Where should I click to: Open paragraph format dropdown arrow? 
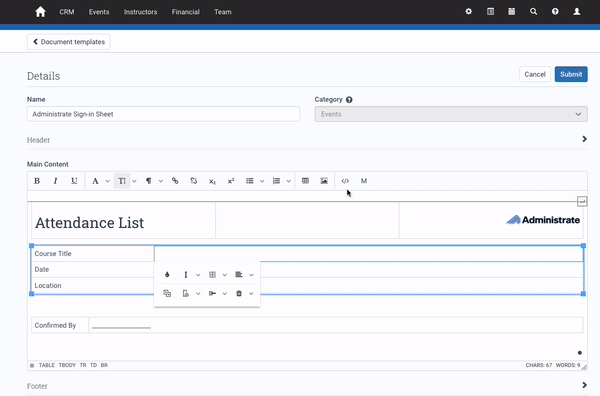pyautogui.click(x=161, y=181)
